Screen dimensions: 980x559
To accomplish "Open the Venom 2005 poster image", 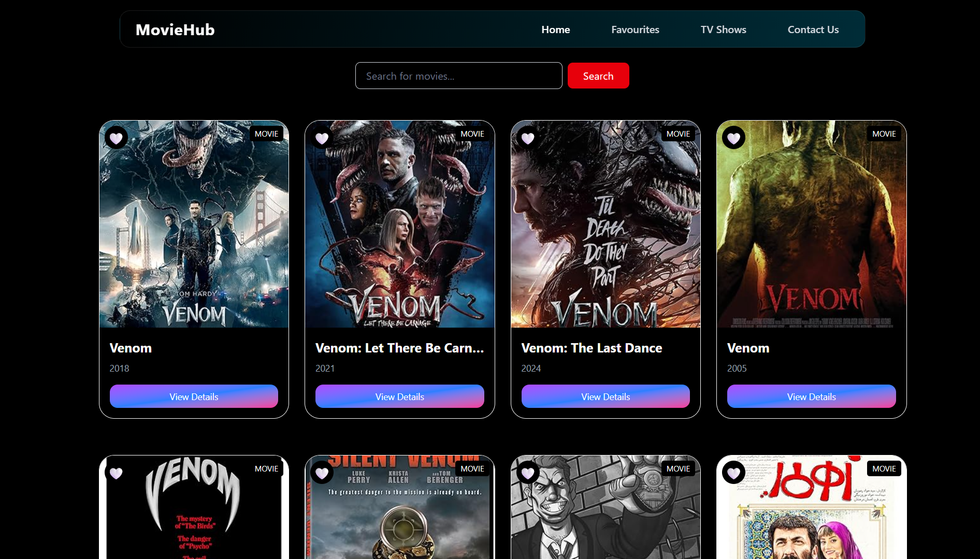I will click(811, 224).
